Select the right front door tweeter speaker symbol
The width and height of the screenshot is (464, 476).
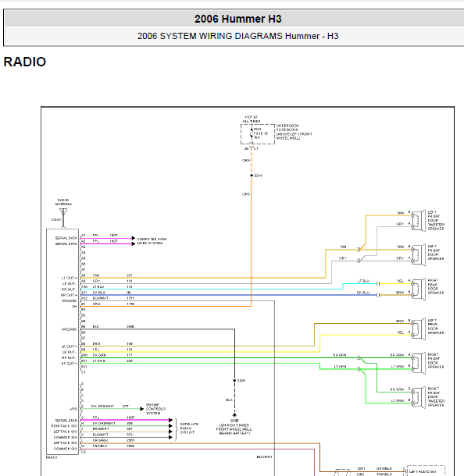point(419,397)
